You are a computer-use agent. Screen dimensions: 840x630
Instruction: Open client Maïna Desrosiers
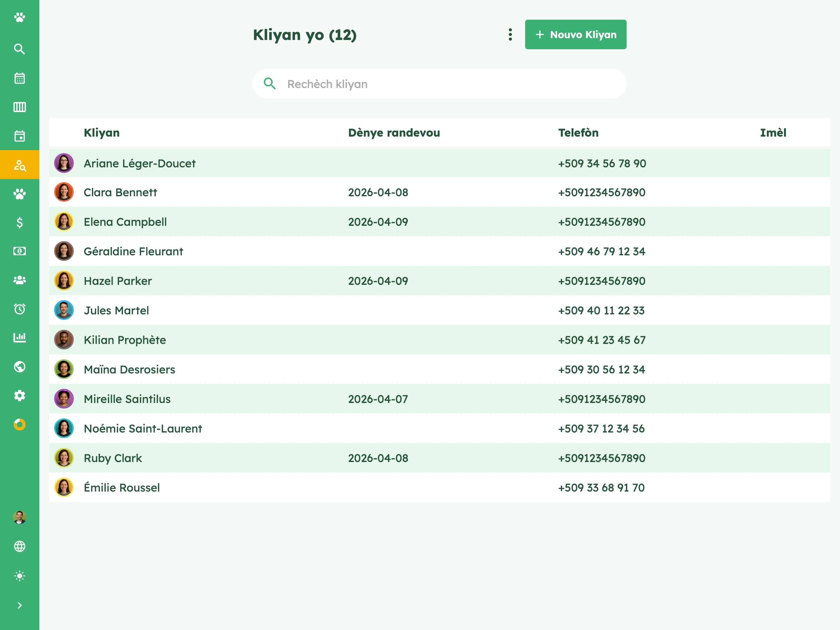439,369
